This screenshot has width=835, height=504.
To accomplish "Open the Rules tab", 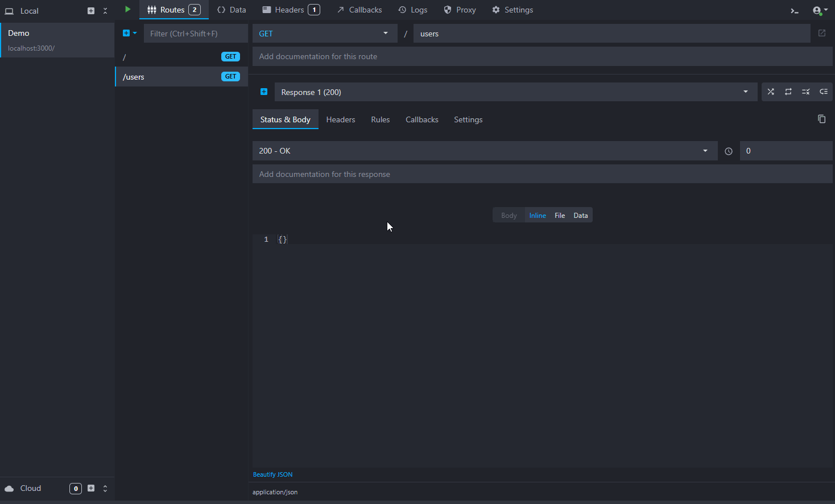I will click(x=380, y=119).
